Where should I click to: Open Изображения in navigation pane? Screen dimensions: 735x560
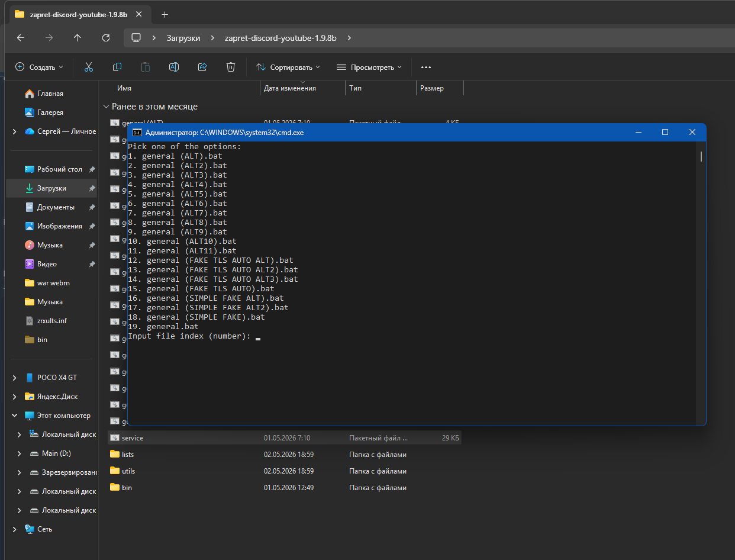pyautogui.click(x=60, y=226)
